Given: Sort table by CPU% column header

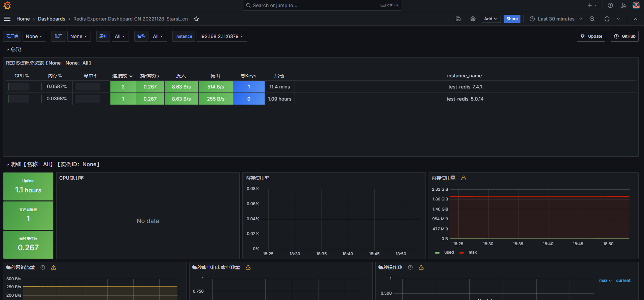Looking at the screenshot, I should pyautogui.click(x=22, y=76).
